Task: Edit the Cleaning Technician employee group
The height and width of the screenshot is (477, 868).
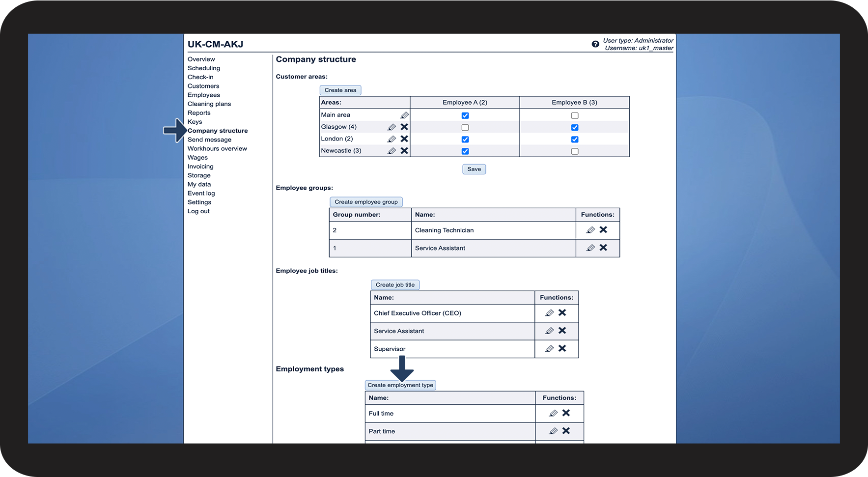Action: pyautogui.click(x=590, y=230)
